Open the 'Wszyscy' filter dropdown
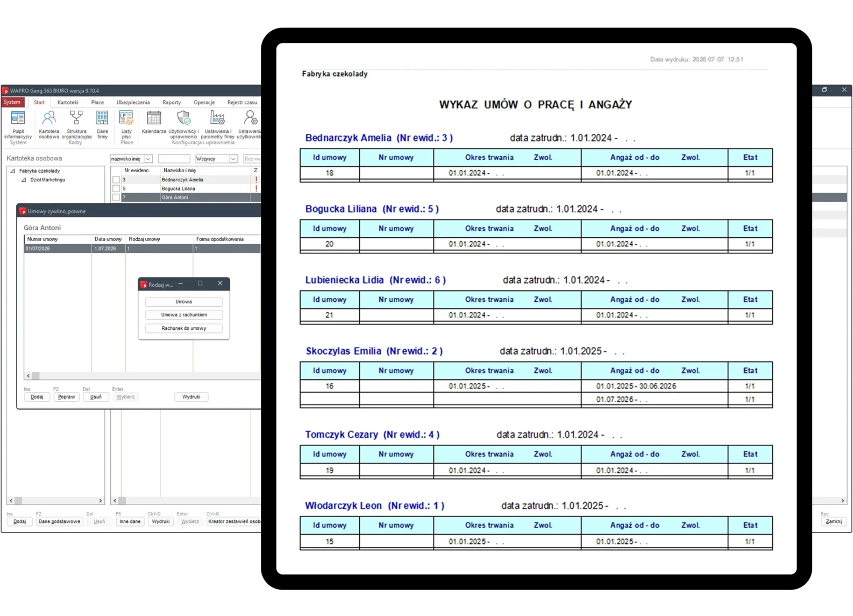The width and height of the screenshot is (853, 616). (233, 159)
